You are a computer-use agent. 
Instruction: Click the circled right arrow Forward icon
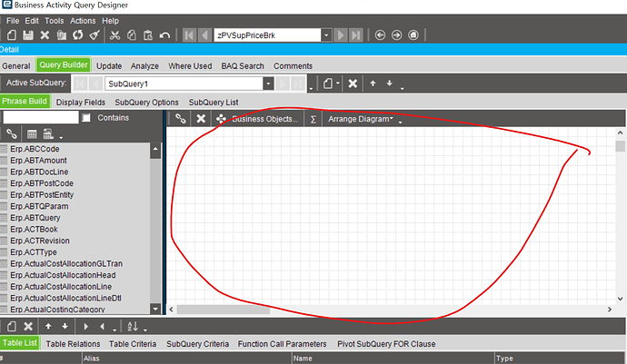396,35
